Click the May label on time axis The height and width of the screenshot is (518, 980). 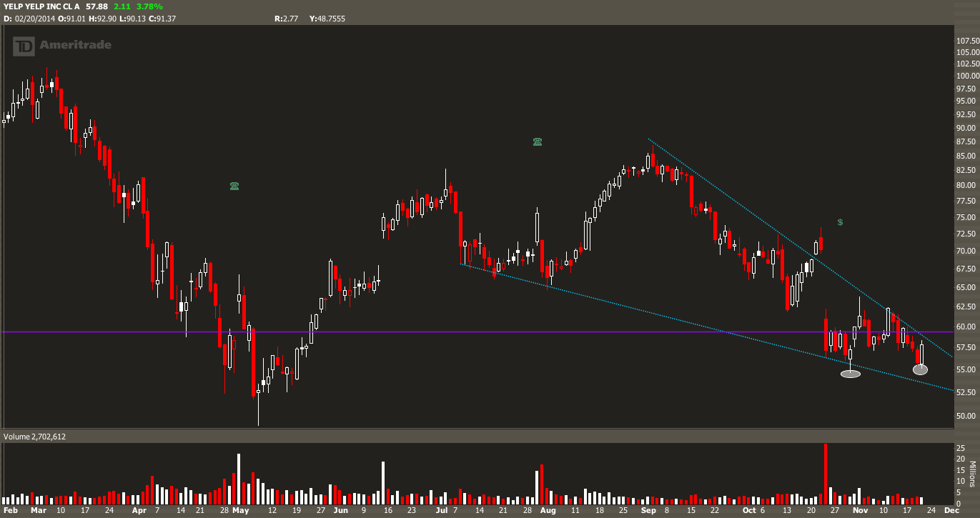point(240,512)
